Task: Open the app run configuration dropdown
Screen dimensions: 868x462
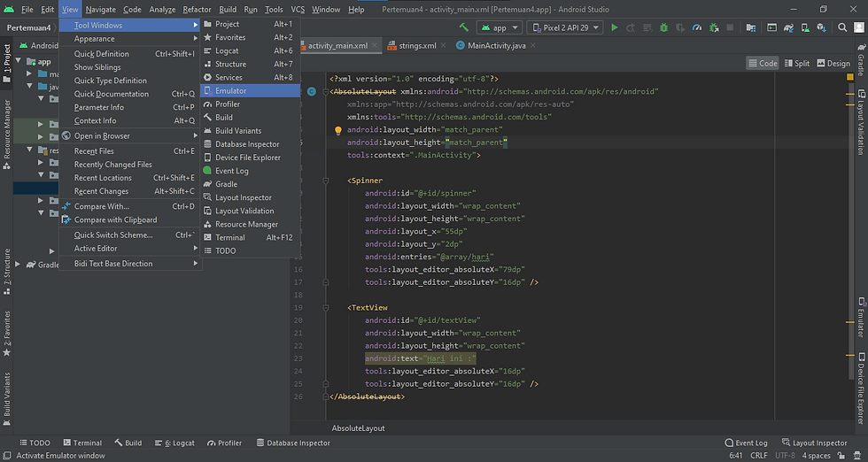Action: pyautogui.click(x=500, y=27)
